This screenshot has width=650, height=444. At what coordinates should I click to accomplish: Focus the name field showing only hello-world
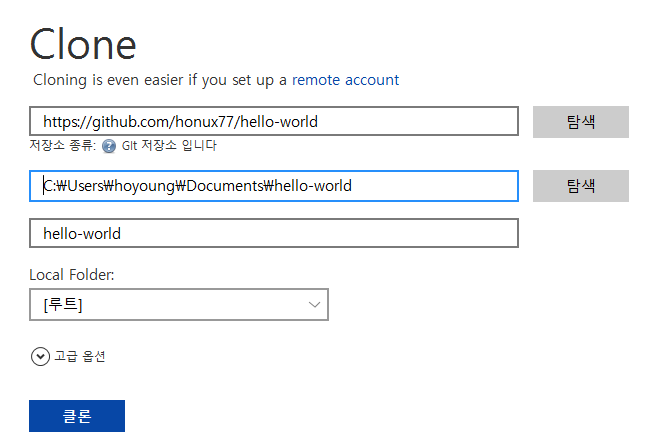274,233
